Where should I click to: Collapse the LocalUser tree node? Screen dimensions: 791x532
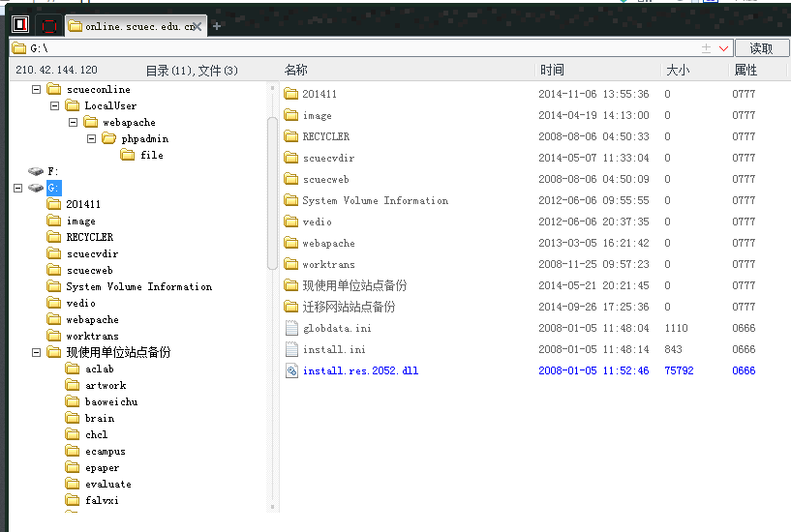[54, 105]
